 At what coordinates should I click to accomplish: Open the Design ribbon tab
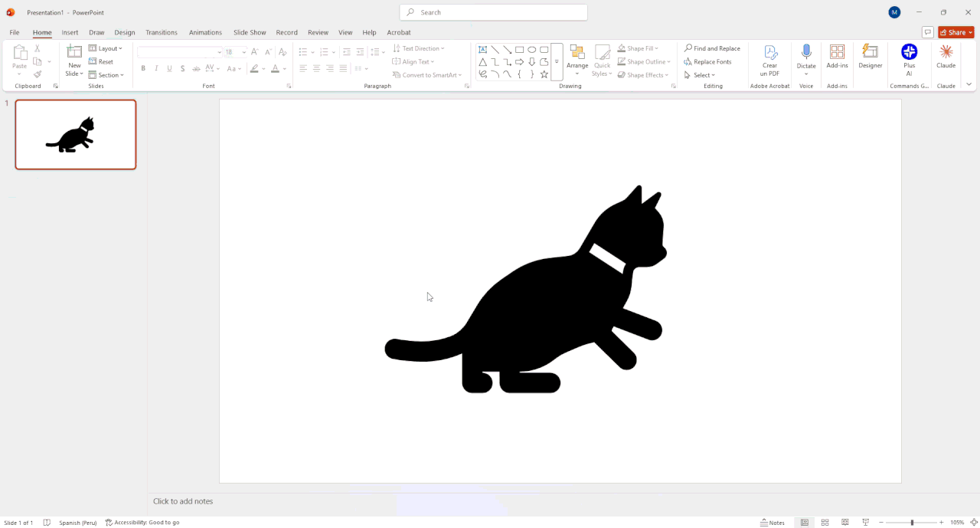pyautogui.click(x=125, y=32)
